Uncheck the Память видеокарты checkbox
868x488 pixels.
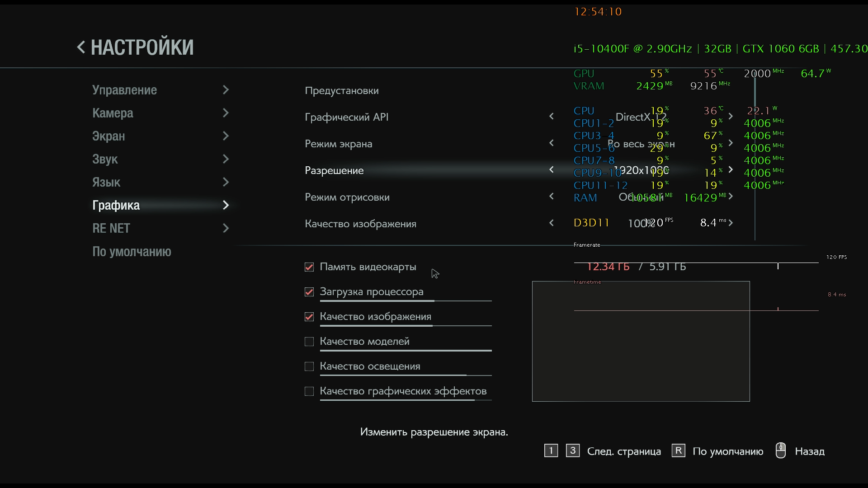point(309,267)
